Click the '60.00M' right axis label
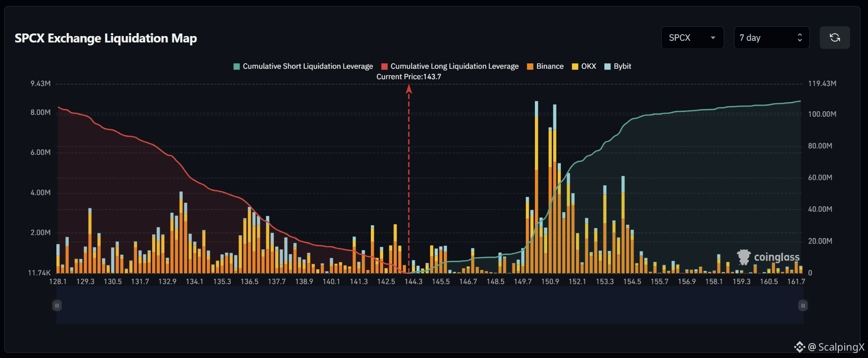868x358 pixels. click(820, 177)
